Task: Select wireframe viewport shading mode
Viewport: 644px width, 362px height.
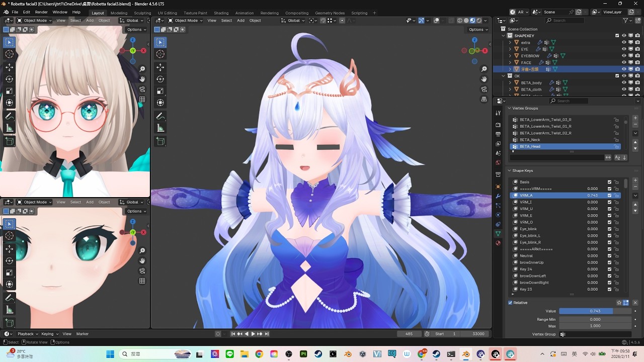Action: [459, 21]
